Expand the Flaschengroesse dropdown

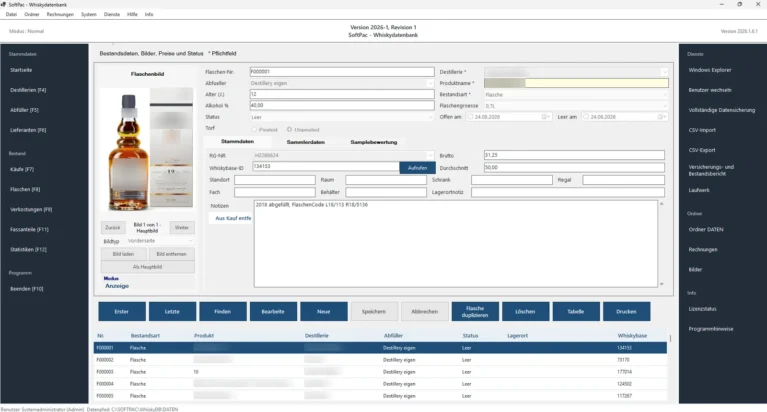click(664, 106)
